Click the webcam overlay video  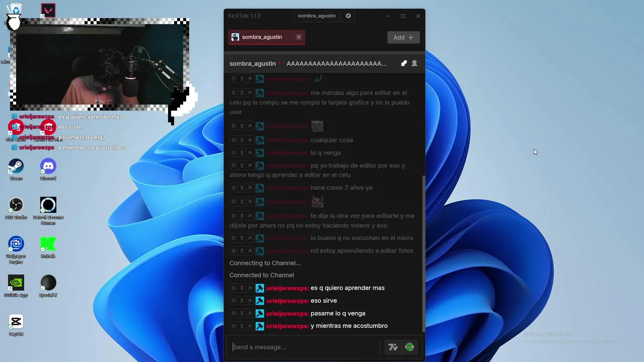(99, 64)
